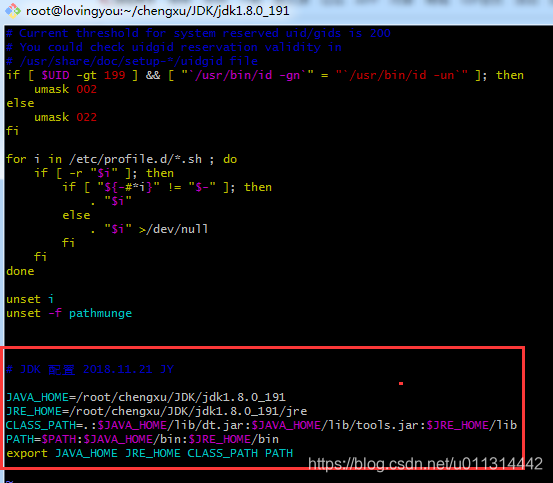
Task: Click the terminal app icon in title bar
Action: tap(13, 11)
